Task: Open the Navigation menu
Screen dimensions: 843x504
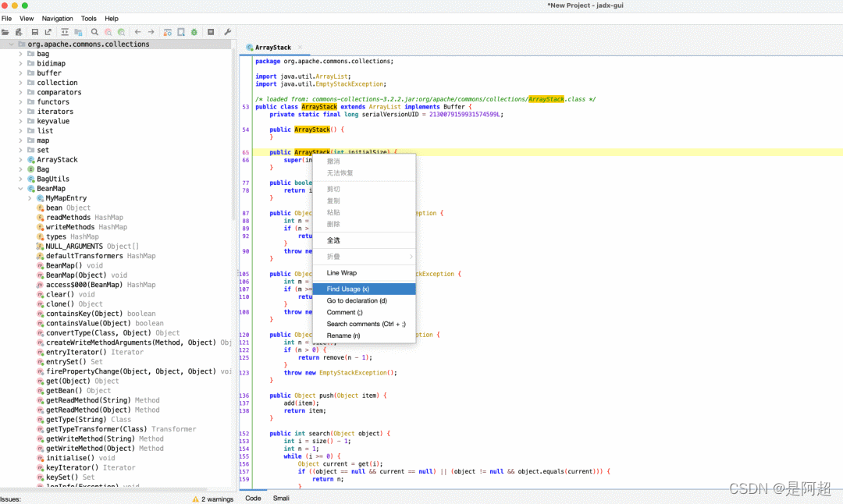Action: [x=57, y=18]
